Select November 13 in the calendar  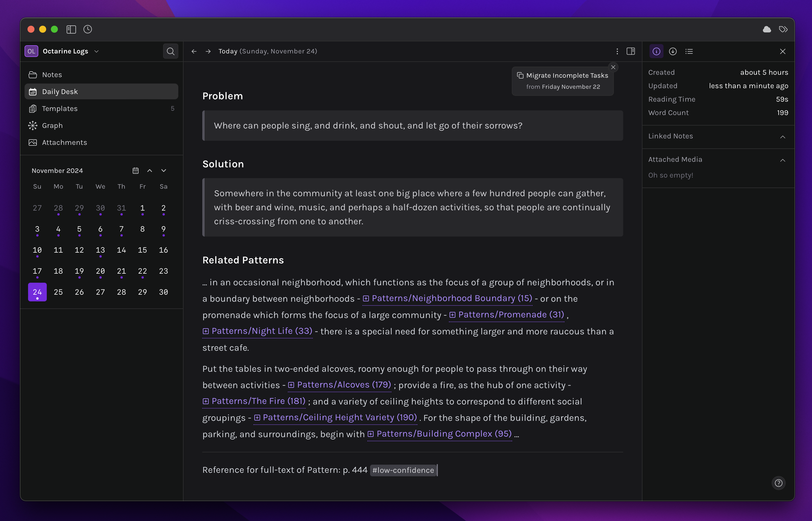(x=100, y=250)
